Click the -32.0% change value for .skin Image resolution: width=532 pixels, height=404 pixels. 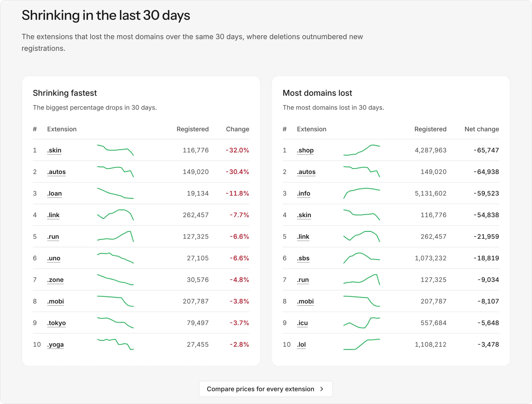coord(237,150)
